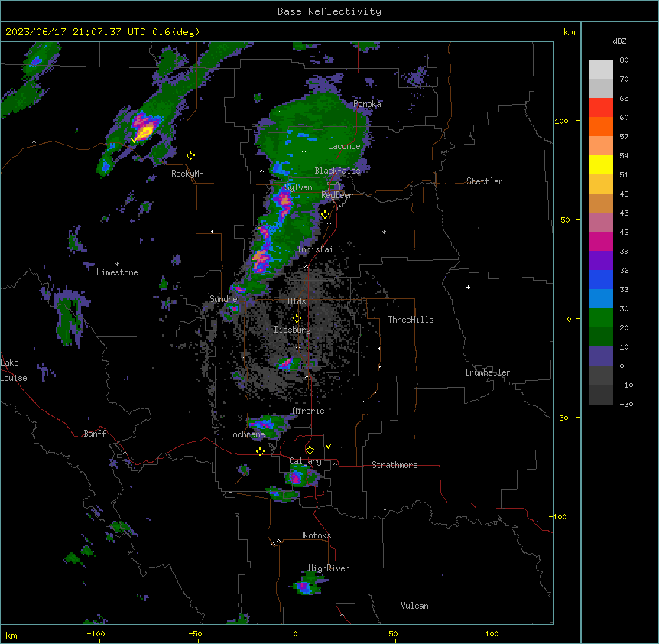Click the Base_Reflectivity title
This screenshot has height=644, width=659.
click(x=329, y=11)
